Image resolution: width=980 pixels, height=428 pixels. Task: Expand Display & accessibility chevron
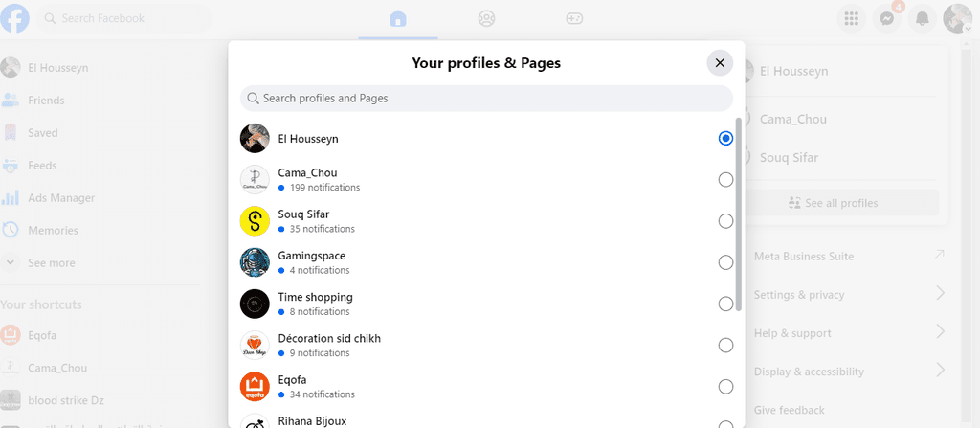click(940, 371)
